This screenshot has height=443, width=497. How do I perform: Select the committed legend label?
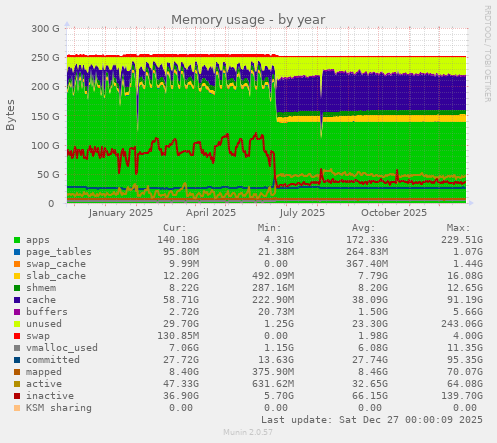click(x=53, y=360)
